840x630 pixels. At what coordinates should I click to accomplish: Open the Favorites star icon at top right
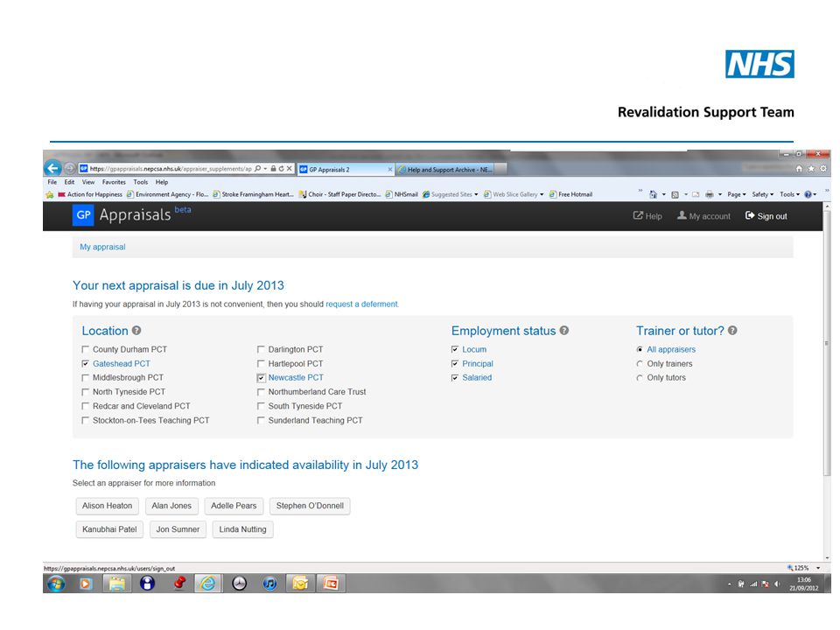click(x=811, y=168)
